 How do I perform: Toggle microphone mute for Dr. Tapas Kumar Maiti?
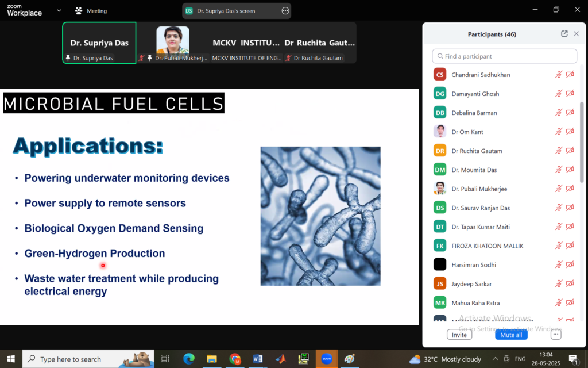[558, 227]
